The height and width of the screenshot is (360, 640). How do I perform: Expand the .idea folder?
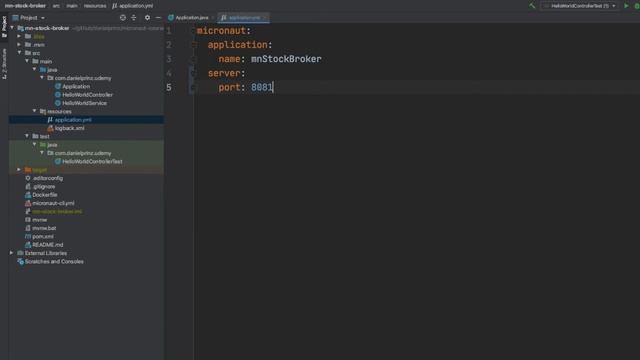(x=19, y=36)
